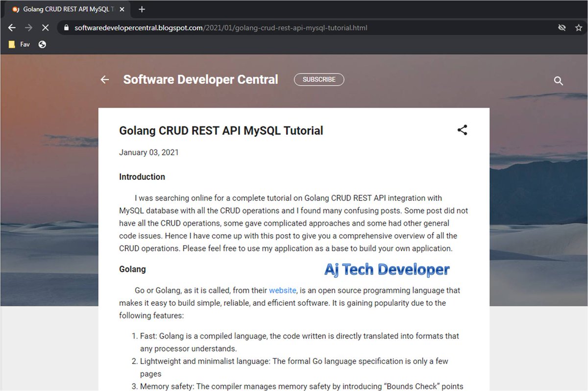Open the Fav bookmarks folder
Viewport: 588px width, 391px height.
19,44
